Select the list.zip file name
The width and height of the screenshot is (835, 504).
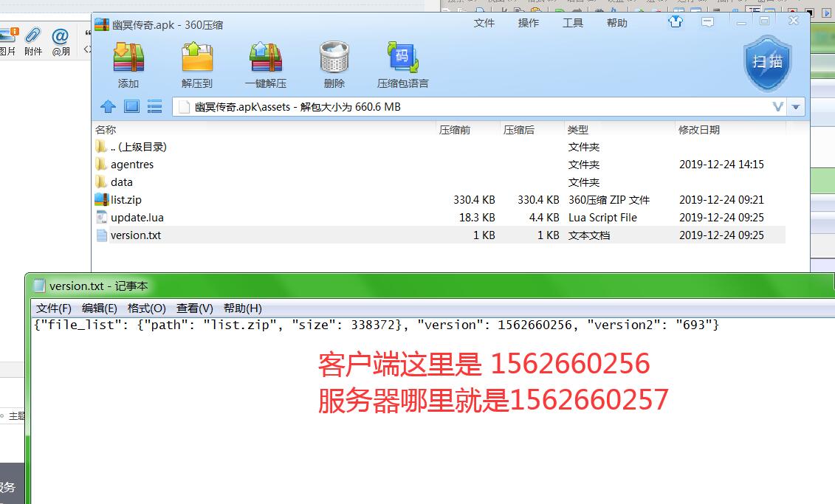(126, 199)
